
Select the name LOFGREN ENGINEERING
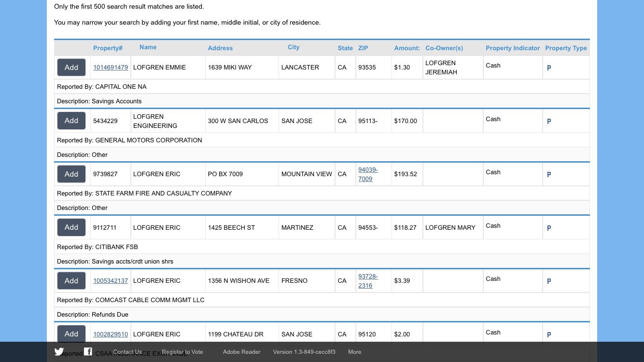(155, 121)
